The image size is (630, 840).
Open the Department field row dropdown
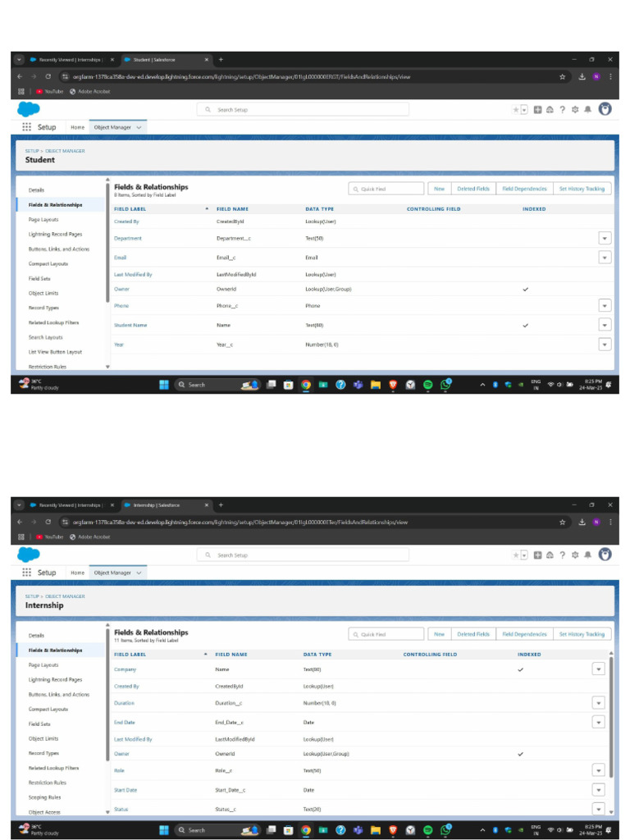click(x=605, y=238)
